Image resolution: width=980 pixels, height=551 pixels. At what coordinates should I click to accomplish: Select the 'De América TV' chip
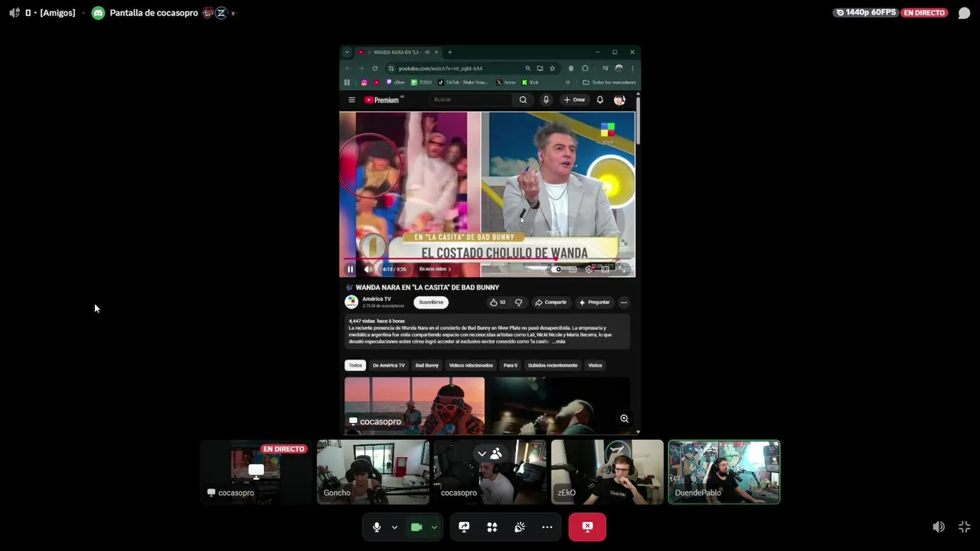389,365
